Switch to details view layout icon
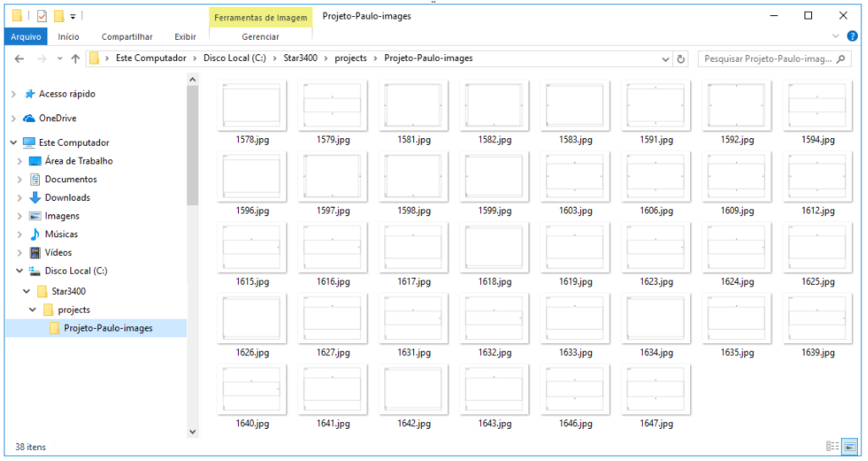The width and height of the screenshot is (868, 461). [x=832, y=446]
